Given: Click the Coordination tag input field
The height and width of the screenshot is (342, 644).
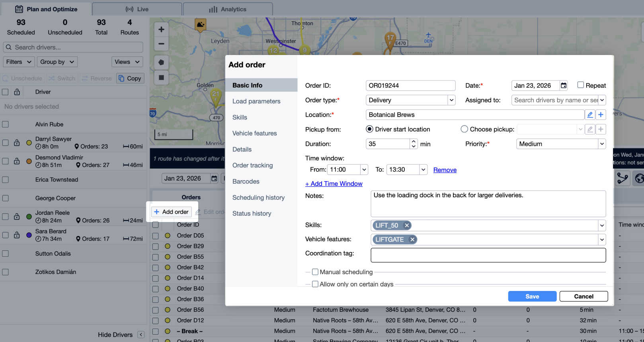Looking at the screenshot, I should 488,255.
